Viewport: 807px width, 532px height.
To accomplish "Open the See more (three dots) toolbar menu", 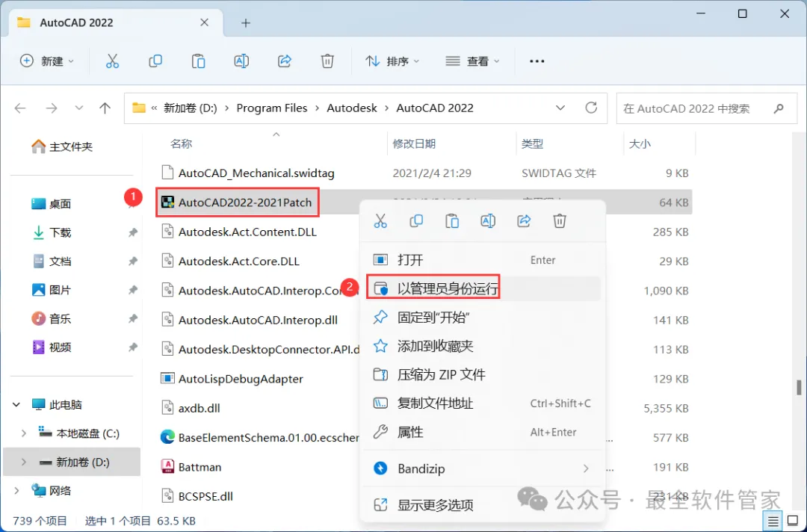I will point(537,61).
